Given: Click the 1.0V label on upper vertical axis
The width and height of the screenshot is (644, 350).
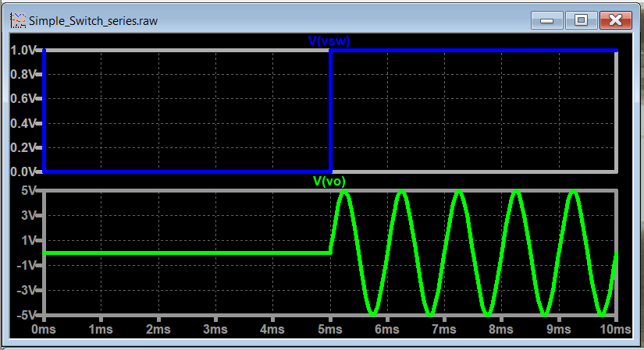Looking at the screenshot, I should pyautogui.click(x=23, y=51).
